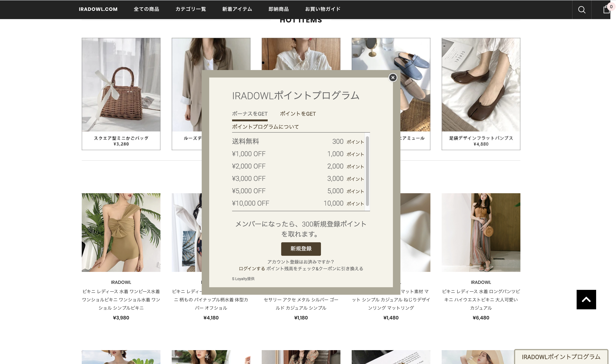616x364 pixels.
Task: Open the khaki one-shoulder swimsuit image
Action: pyautogui.click(x=121, y=233)
